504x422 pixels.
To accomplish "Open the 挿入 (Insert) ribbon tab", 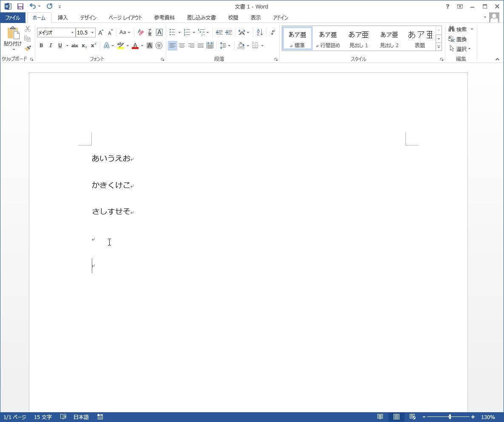I will point(62,17).
